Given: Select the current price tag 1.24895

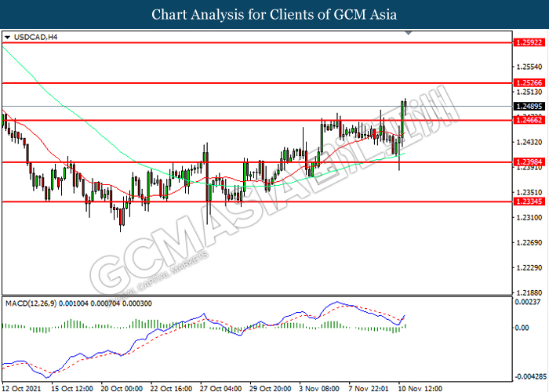Looking at the screenshot, I should pos(529,106).
